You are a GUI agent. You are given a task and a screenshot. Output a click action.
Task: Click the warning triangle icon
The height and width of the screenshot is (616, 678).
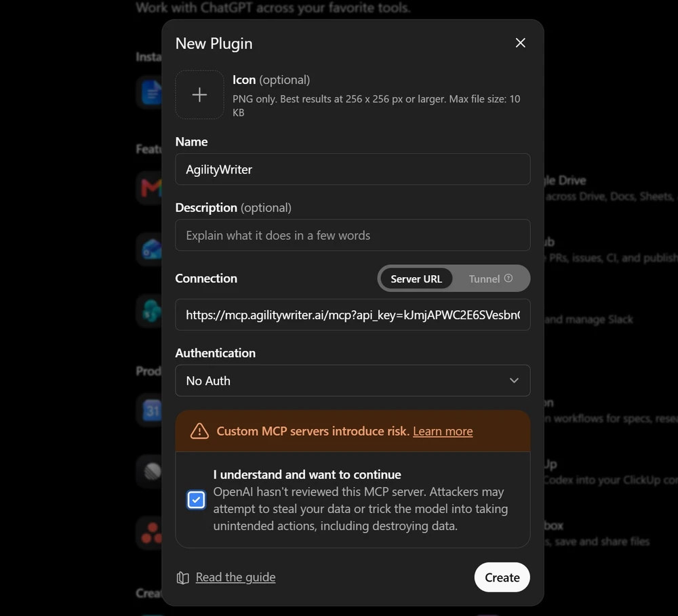(199, 431)
